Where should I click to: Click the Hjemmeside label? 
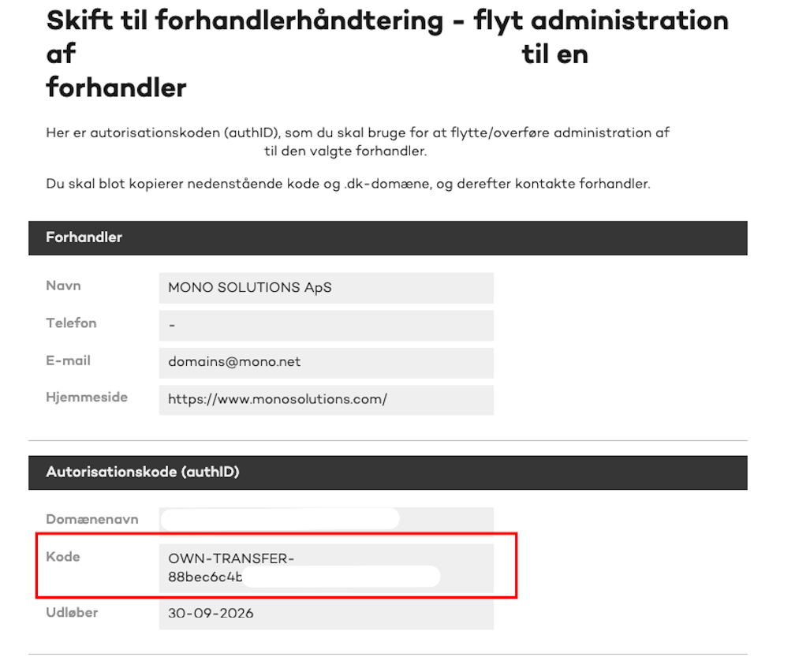pyautogui.click(x=87, y=397)
